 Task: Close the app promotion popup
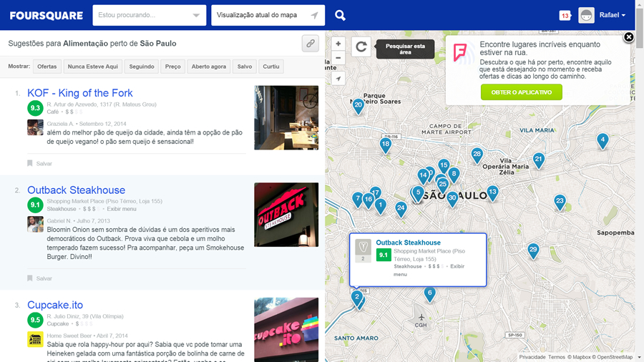pyautogui.click(x=628, y=37)
